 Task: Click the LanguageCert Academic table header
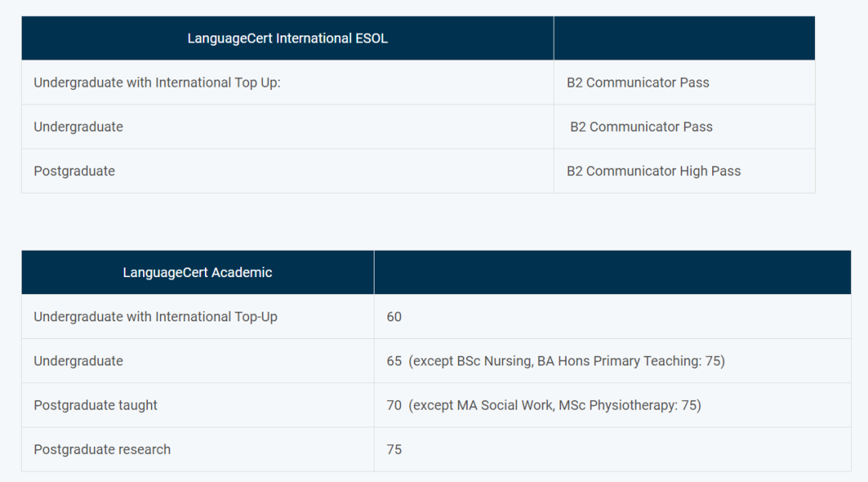pyautogui.click(x=198, y=272)
